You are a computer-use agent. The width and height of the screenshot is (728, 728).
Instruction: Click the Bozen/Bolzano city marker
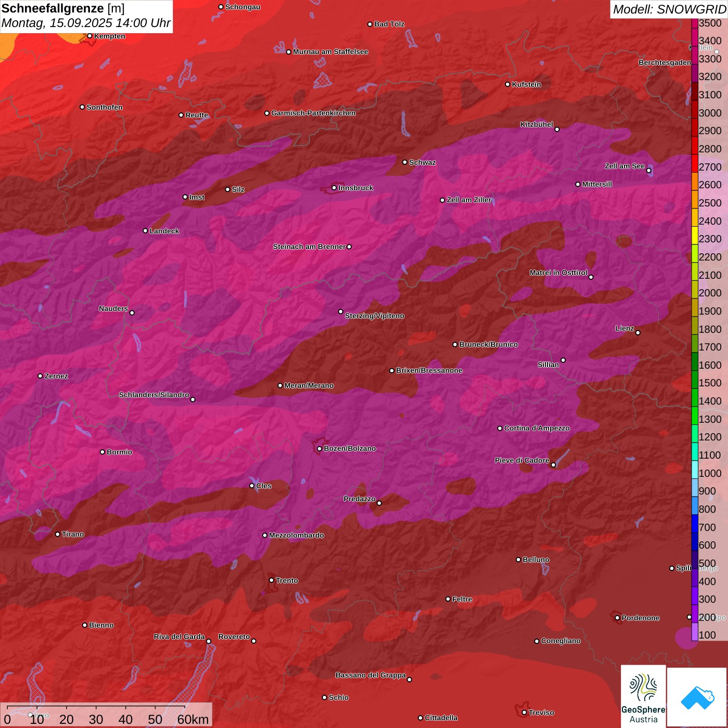pyautogui.click(x=319, y=448)
